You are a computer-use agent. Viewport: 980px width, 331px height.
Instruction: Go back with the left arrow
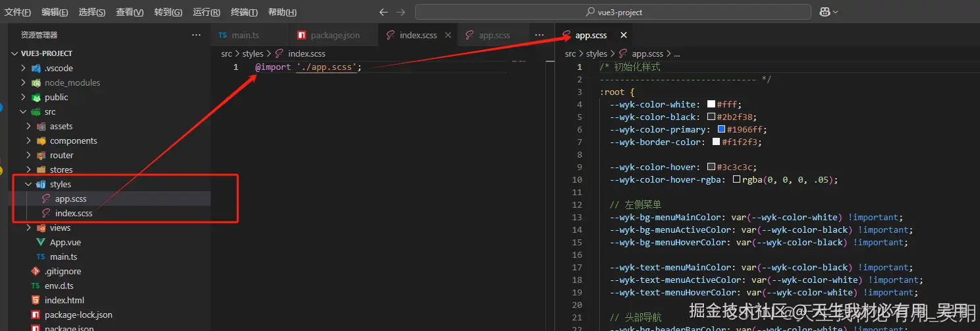point(385,12)
